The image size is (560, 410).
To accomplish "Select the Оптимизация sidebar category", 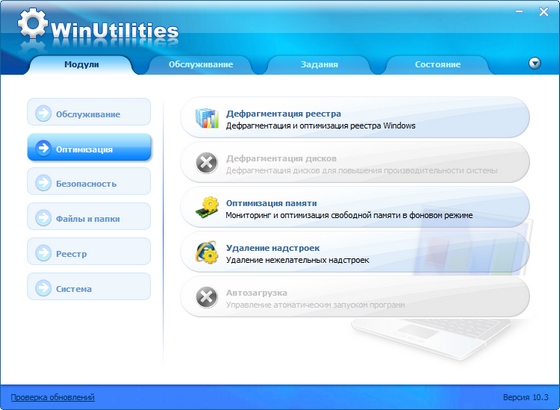I will click(89, 147).
